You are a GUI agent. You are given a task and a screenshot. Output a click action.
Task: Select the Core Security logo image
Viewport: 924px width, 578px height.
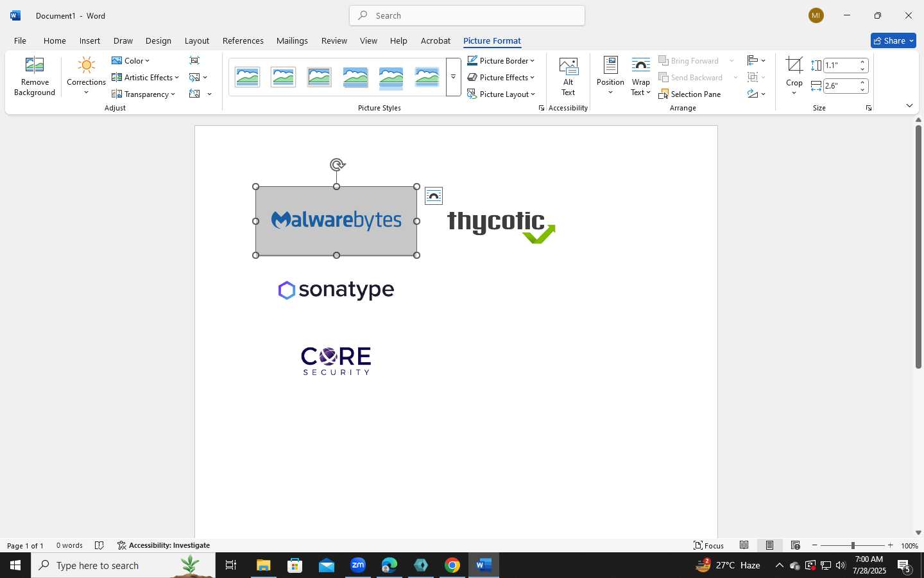click(x=336, y=361)
